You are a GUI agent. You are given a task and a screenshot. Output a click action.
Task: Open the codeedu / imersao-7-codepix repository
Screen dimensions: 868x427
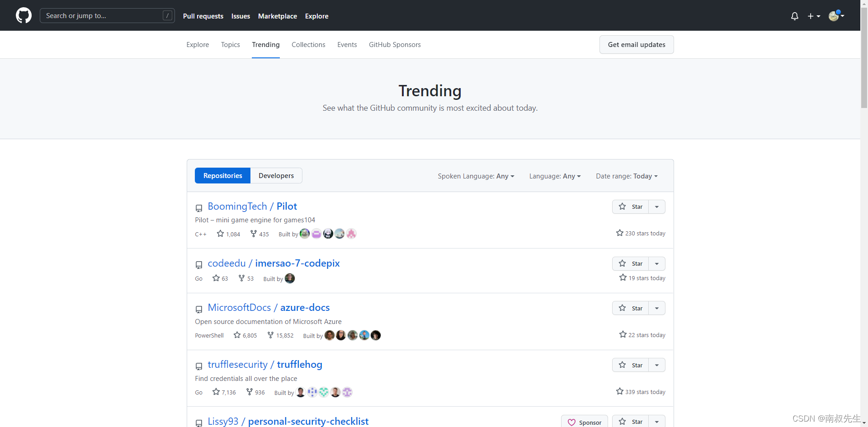click(274, 263)
